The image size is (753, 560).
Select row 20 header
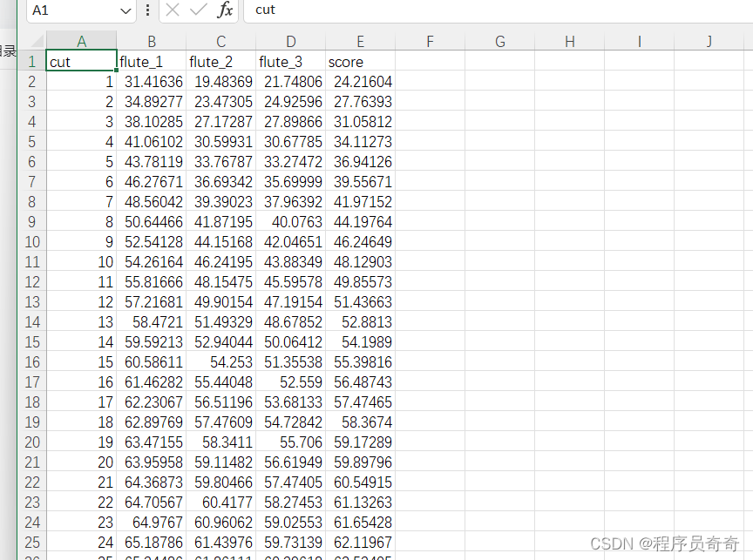pyautogui.click(x=31, y=442)
